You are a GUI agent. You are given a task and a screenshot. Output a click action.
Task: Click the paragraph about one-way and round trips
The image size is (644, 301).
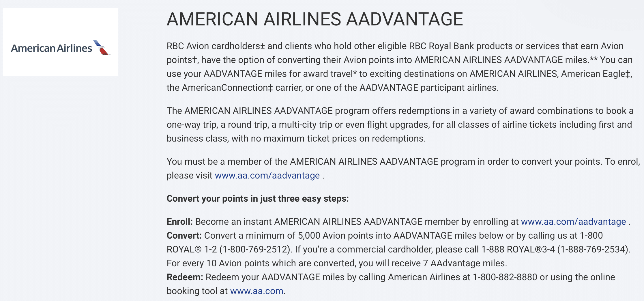[399, 125]
